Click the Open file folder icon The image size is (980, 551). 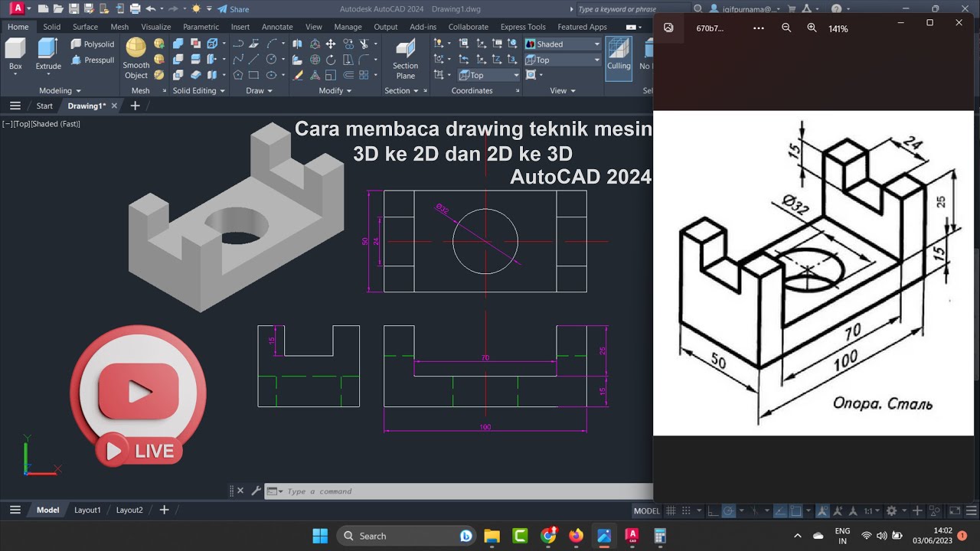click(x=58, y=9)
